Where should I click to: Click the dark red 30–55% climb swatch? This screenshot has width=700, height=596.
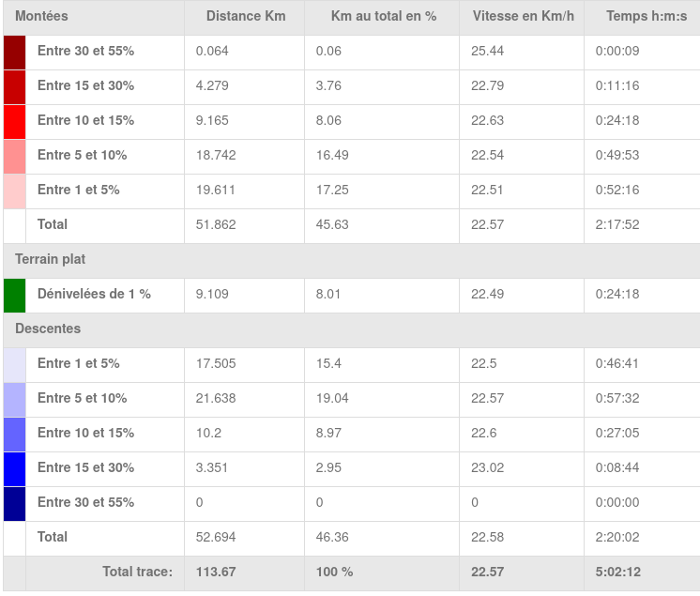point(14,52)
